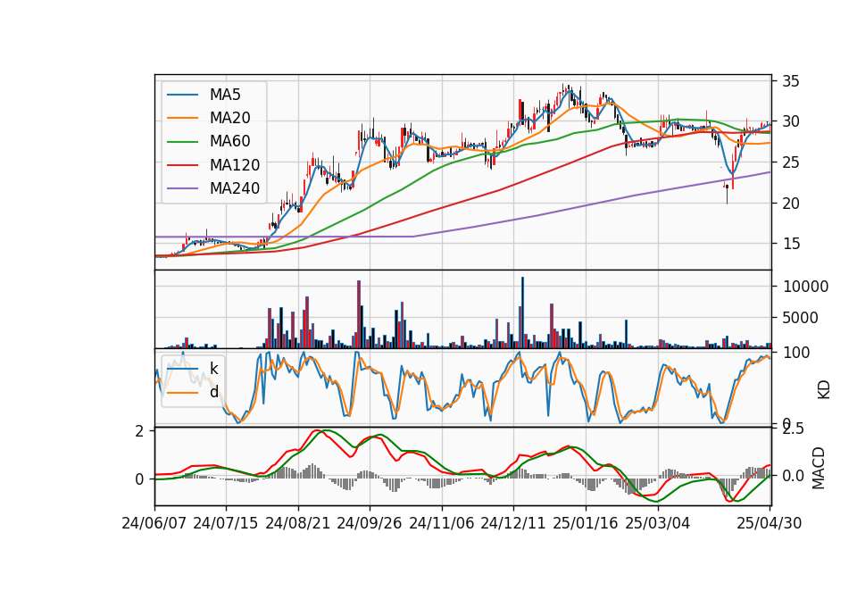Click the red MA120 legend line sample
857x616 pixels.
tap(182, 165)
